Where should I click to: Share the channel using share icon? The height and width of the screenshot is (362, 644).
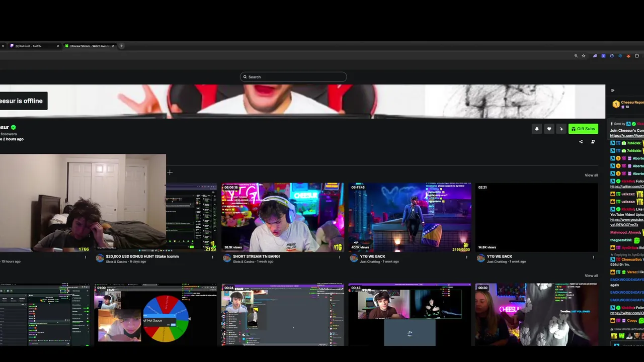581,142
